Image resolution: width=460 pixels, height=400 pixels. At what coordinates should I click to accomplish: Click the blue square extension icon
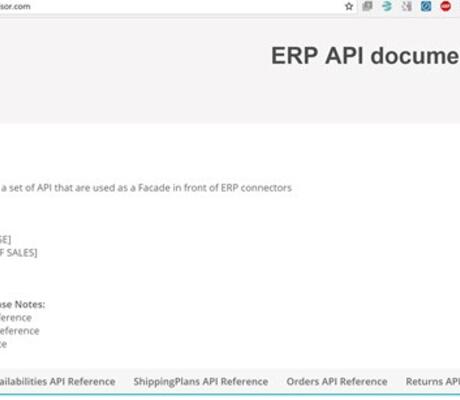click(426, 6)
